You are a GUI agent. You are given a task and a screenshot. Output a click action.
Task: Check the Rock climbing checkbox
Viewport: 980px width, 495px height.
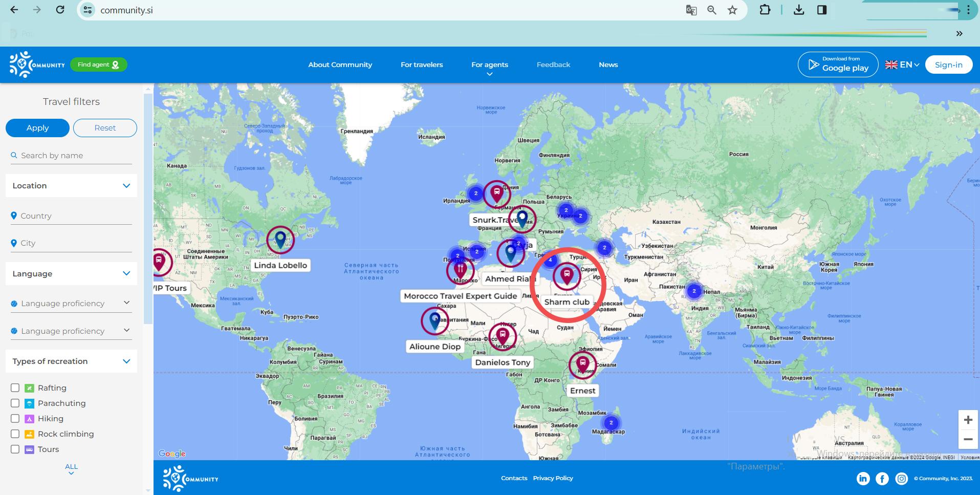pos(15,434)
